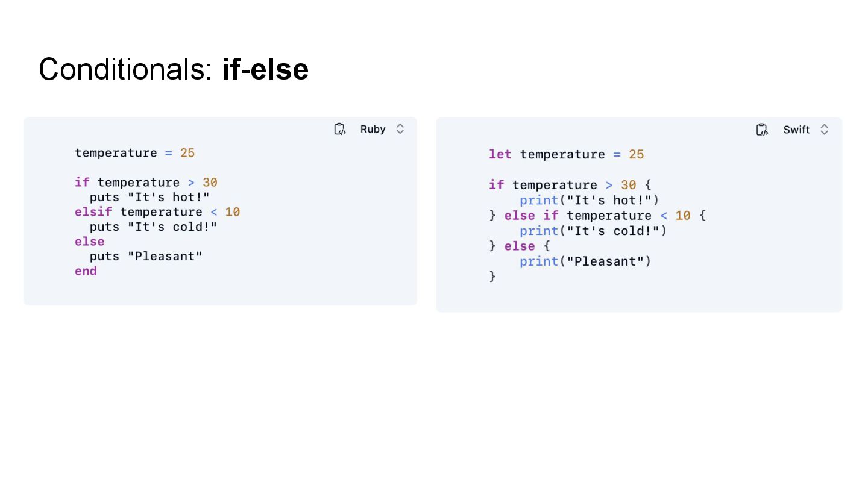Click the number 30 in Swift condition
868x488 pixels.
[x=628, y=185]
